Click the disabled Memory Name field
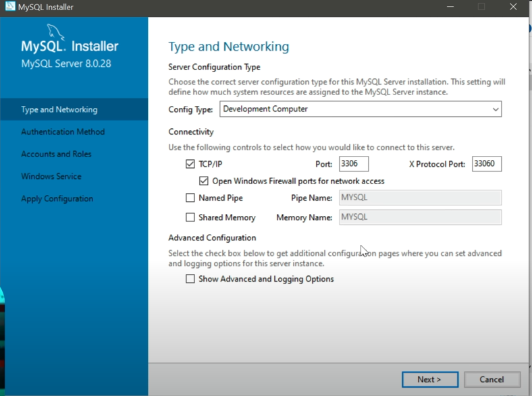This screenshot has width=532, height=396. click(x=420, y=217)
